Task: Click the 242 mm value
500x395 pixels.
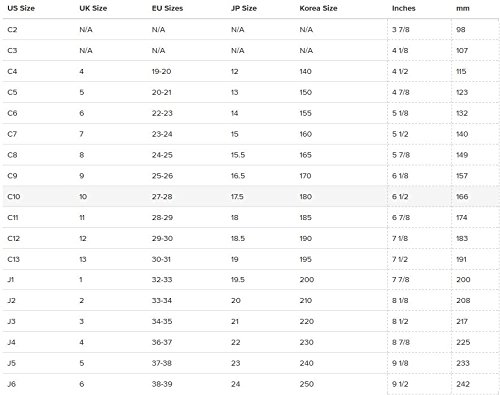Action: point(463,384)
